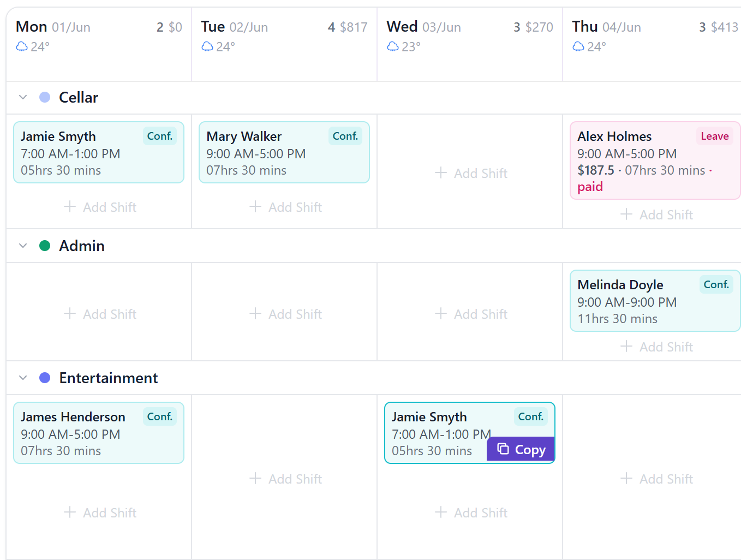Collapse the Admin section chevron

coord(23,246)
